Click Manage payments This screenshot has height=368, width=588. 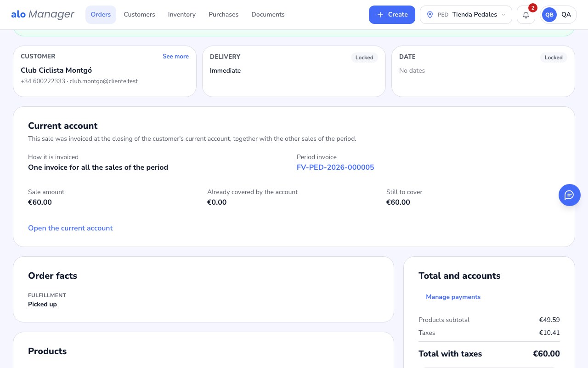click(x=453, y=297)
